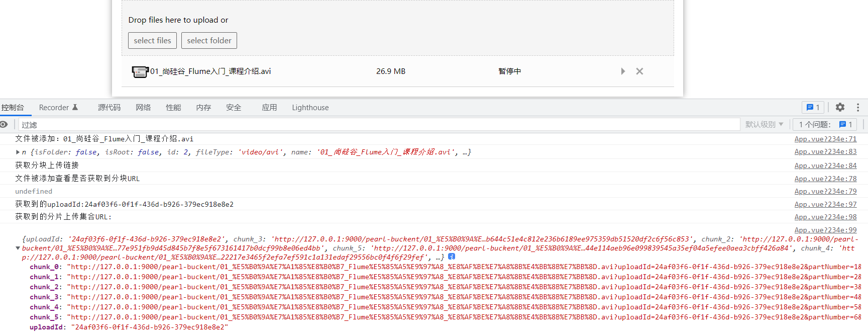Open the 网络 tab
Viewport: 868px width, 334px height.
click(143, 107)
